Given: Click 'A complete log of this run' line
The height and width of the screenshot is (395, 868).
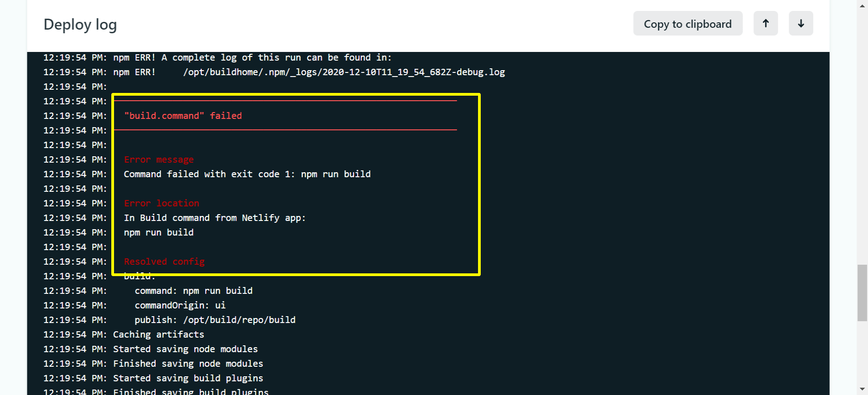Looking at the screenshot, I should [253, 57].
